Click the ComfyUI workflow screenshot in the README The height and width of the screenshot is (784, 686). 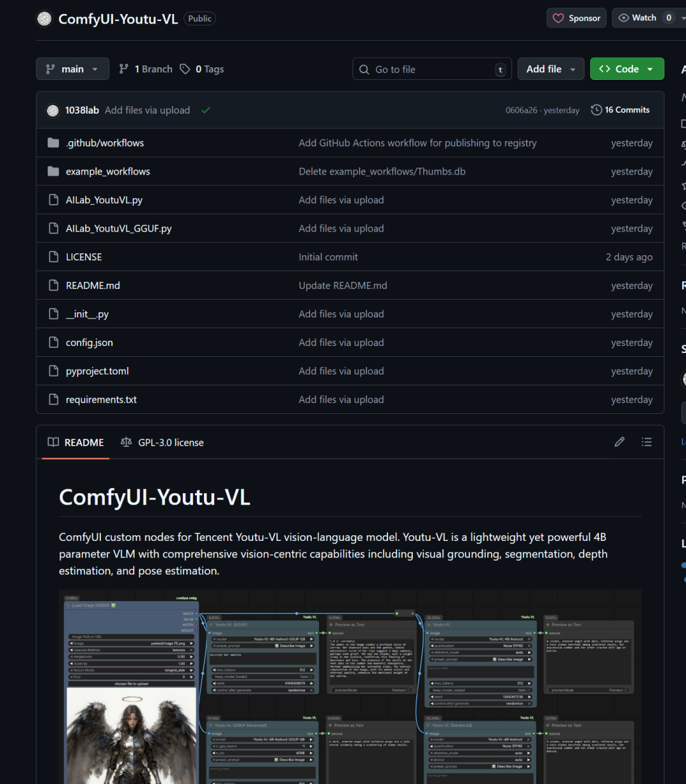click(350, 687)
